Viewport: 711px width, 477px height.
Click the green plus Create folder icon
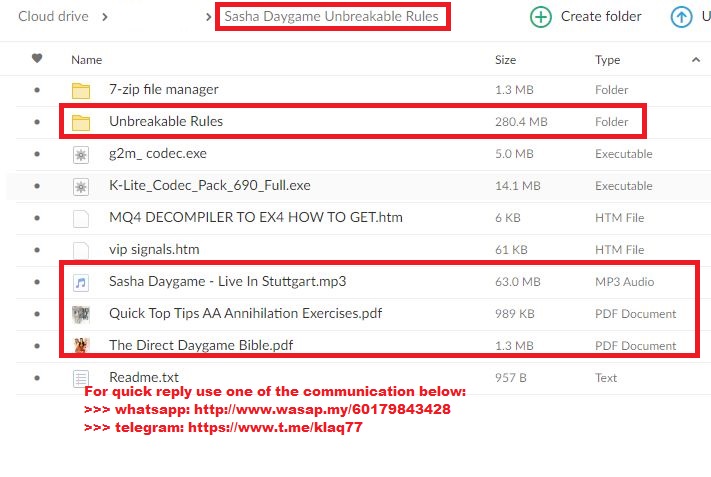(x=541, y=17)
